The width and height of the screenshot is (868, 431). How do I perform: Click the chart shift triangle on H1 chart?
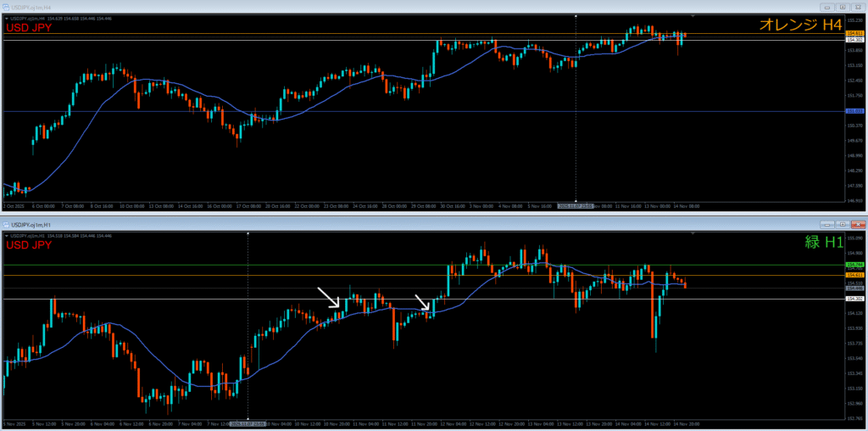coord(693,234)
